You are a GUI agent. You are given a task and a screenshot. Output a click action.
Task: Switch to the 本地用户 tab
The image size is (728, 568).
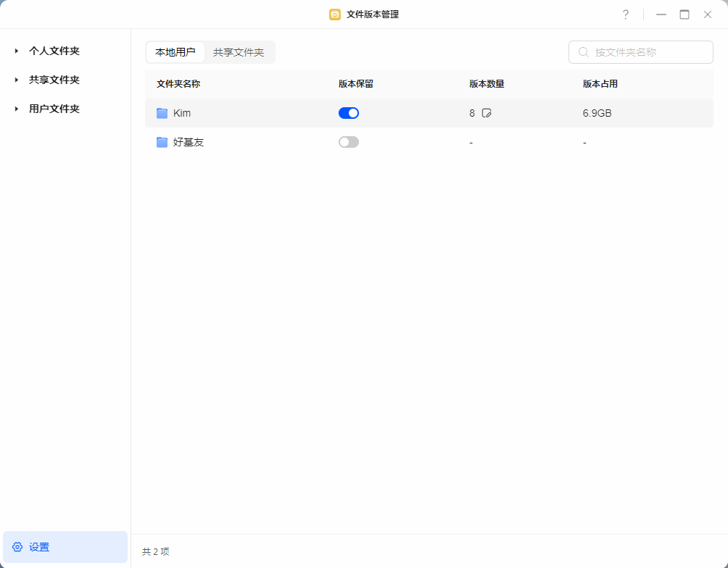[x=175, y=52]
